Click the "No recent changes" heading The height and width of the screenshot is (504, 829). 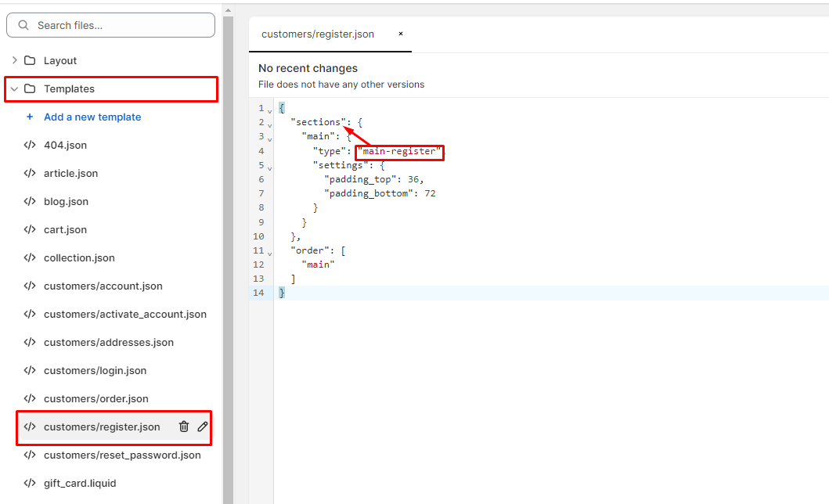point(308,68)
